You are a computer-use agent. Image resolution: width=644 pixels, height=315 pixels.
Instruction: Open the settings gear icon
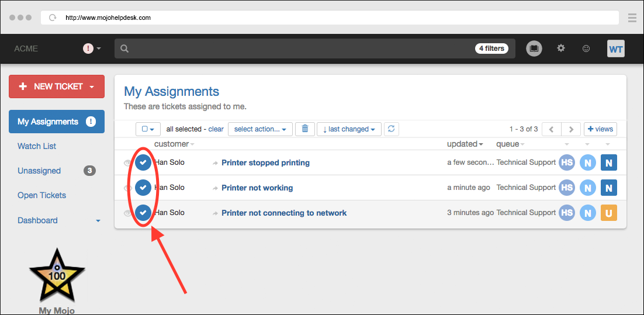pyautogui.click(x=561, y=49)
